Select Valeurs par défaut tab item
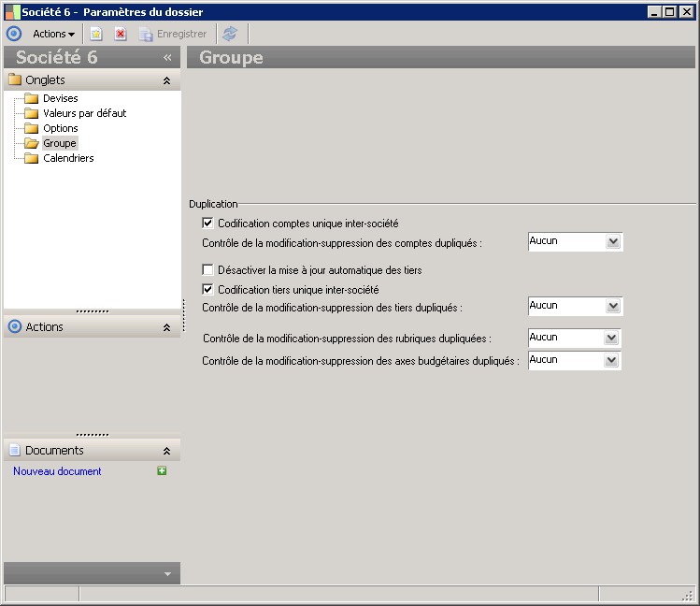700x606 pixels. click(84, 113)
